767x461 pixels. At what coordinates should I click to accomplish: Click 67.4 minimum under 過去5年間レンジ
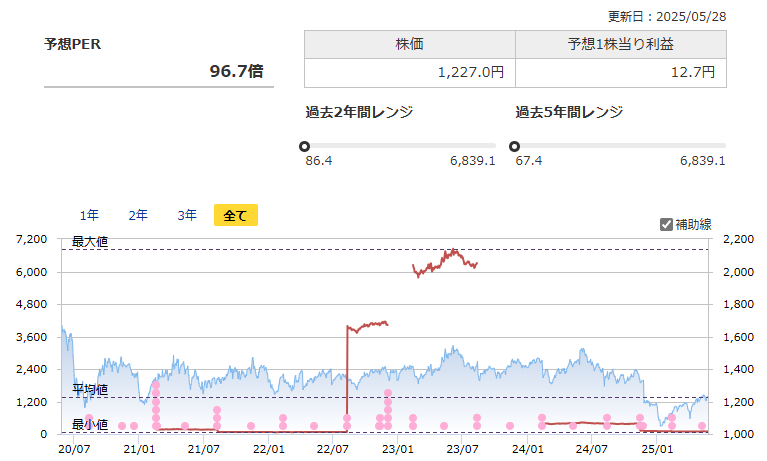click(529, 161)
